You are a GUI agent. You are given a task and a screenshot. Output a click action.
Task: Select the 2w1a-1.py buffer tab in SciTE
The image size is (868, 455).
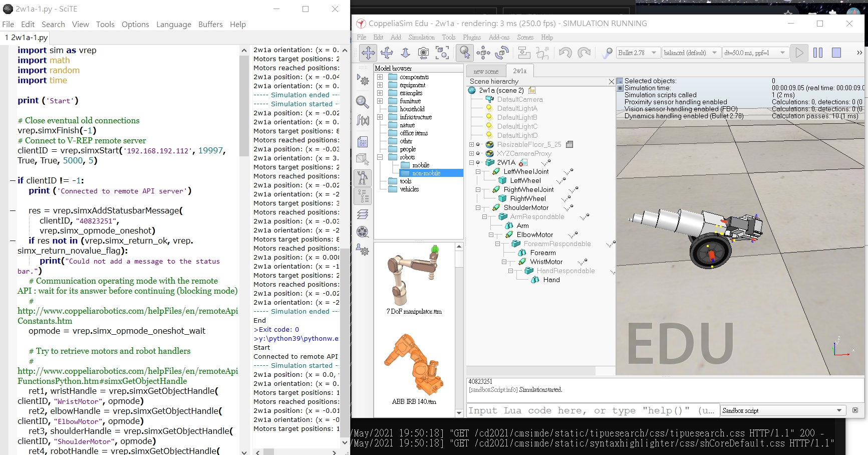tap(26, 38)
